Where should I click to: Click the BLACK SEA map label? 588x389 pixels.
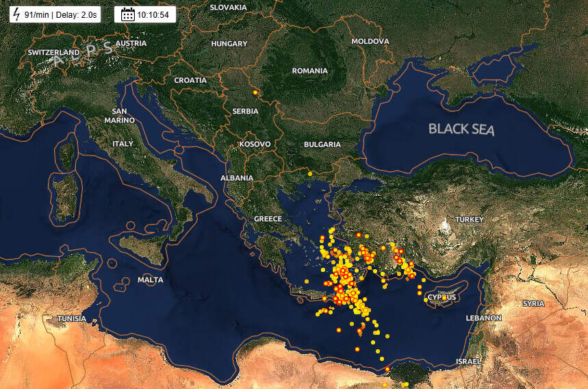[461, 129]
